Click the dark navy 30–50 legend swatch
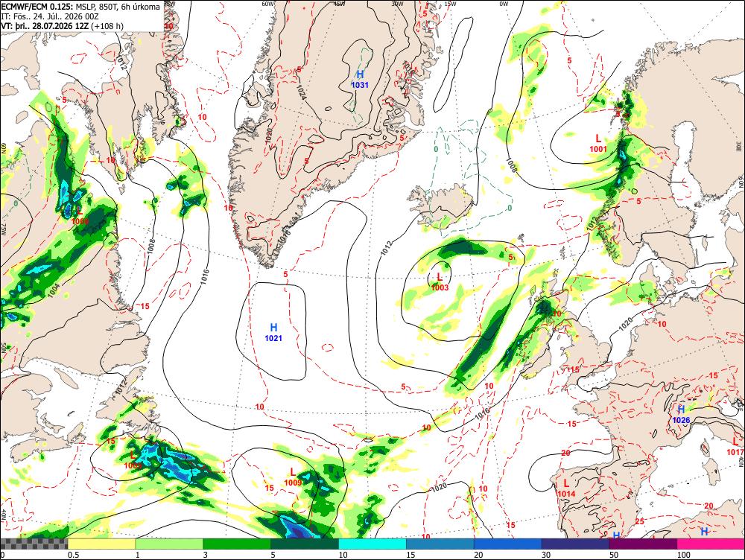 pyautogui.click(x=575, y=544)
